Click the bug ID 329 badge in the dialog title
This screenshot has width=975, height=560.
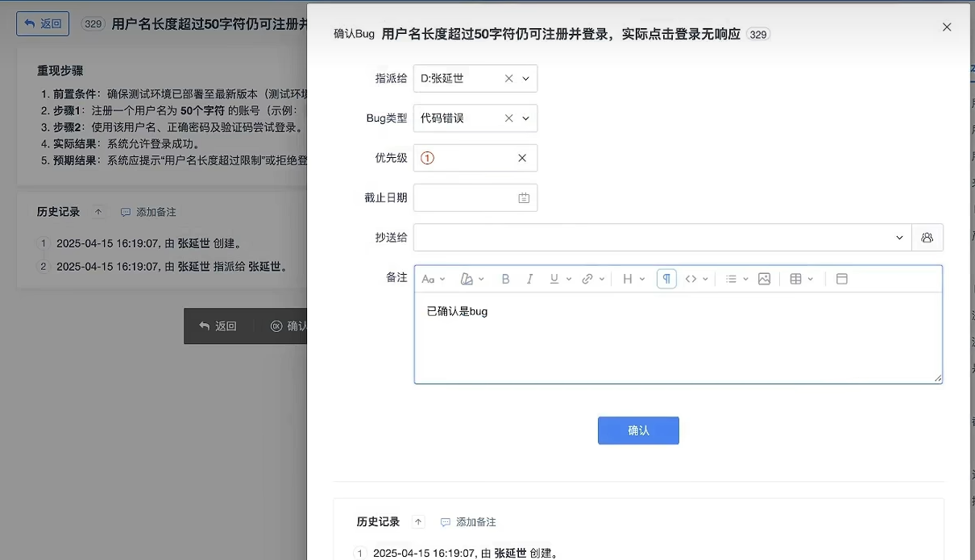tap(758, 35)
